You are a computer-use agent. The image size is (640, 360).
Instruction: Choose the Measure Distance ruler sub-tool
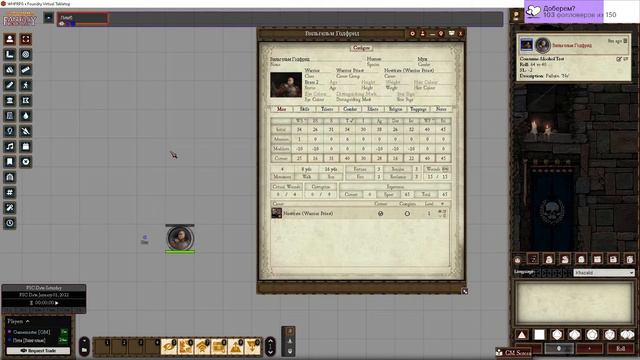pyautogui.click(x=26, y=70)
